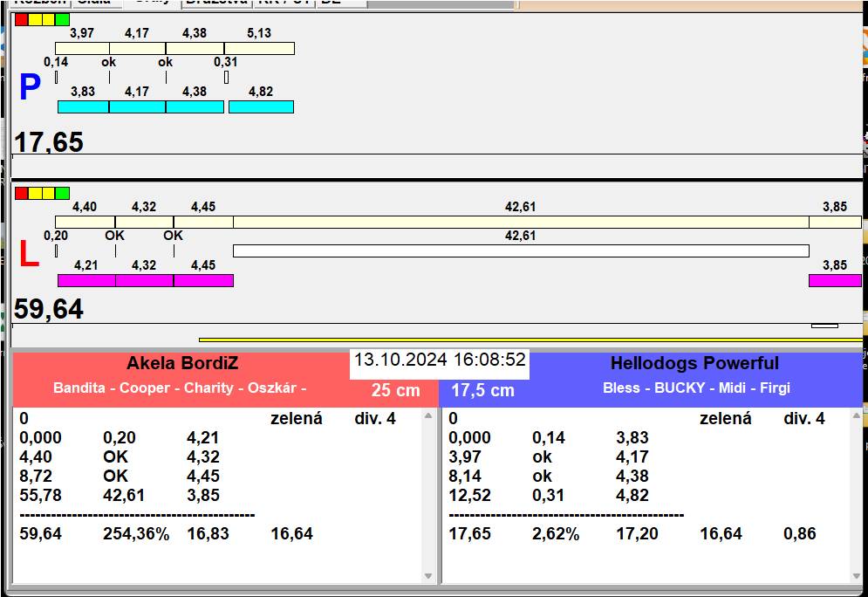Select the cyan 4,82 bar in lane P
This screenshot has height=597, width=868.
(x=261, y=106)
